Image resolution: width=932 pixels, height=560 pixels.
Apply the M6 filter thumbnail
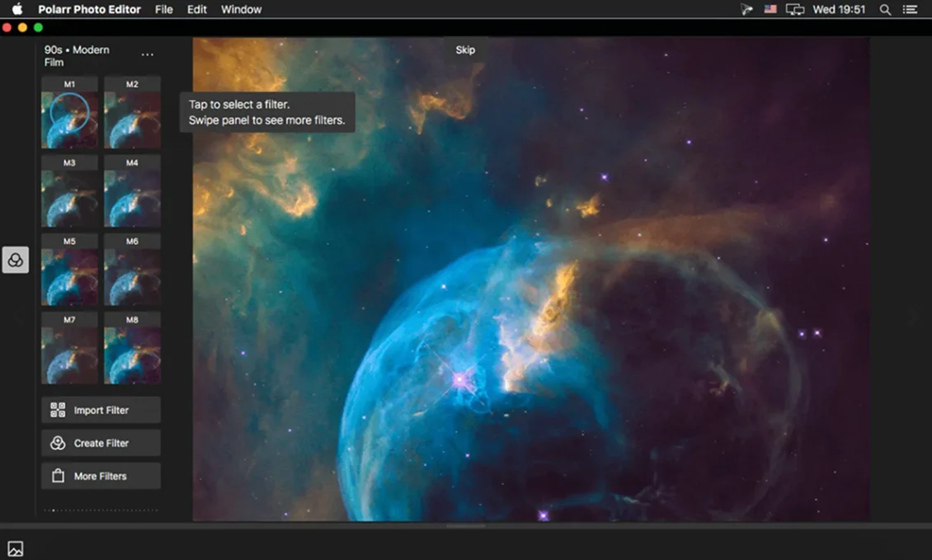pyautogui.click(x=132, y=270)
